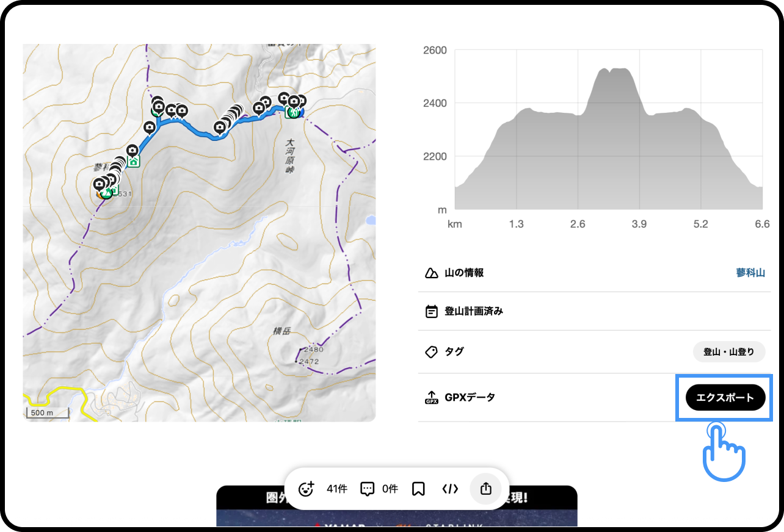Open the 蓼科山 mountain info link
Viewport: 784px width, 532px height.
pos(750,273)
